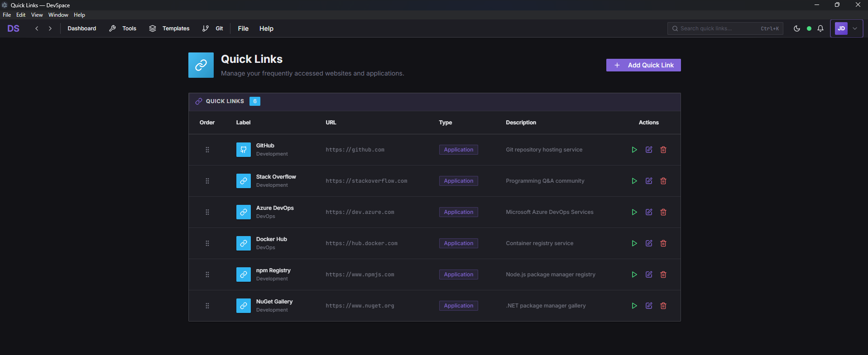Launch the npm Registry link
The width and height of the screenshot is (868, 355).
point(634,275)
